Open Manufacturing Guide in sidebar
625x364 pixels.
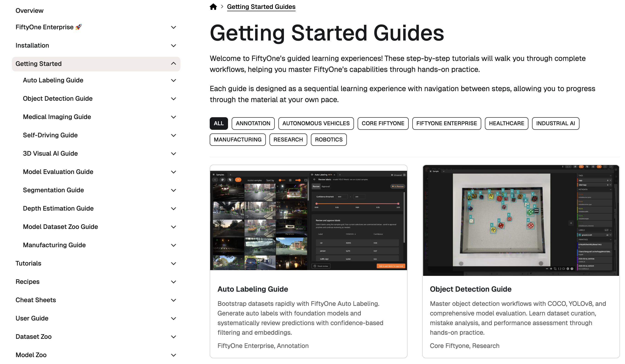pos(54,245)
